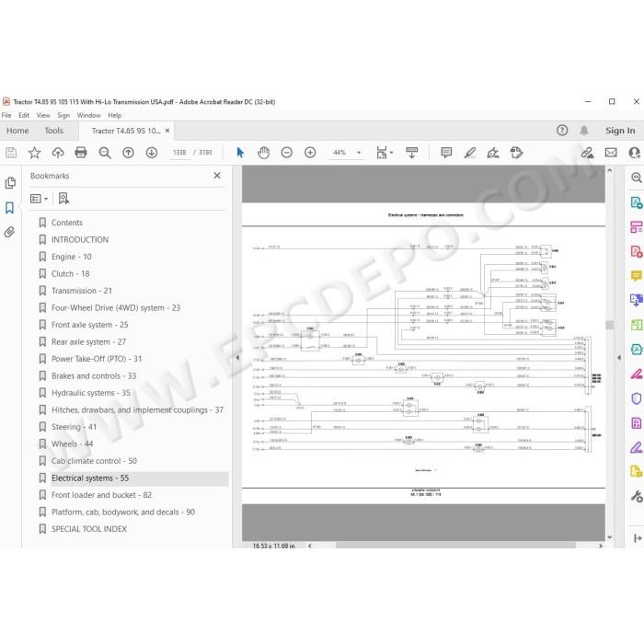Click the scrolling mode keyboard icon
The width and height of the screenshot is (644, 644).
click(x=411, y=153)
